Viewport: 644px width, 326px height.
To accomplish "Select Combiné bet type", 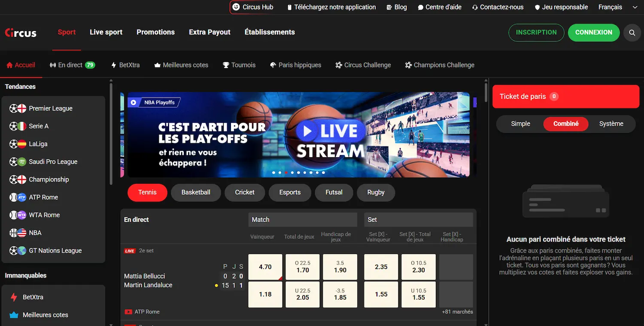I will click(x=566, y=124).
